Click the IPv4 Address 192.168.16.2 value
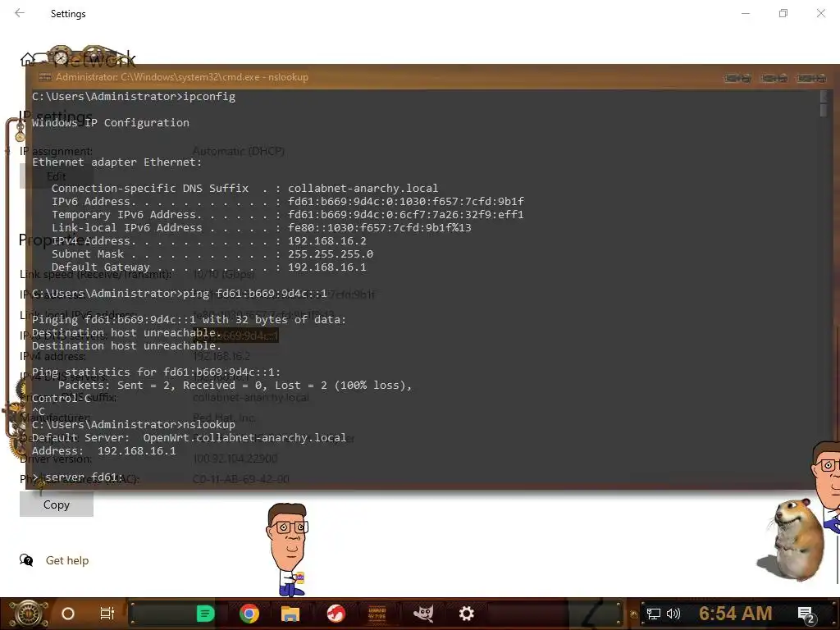 [x=327, y=240]
